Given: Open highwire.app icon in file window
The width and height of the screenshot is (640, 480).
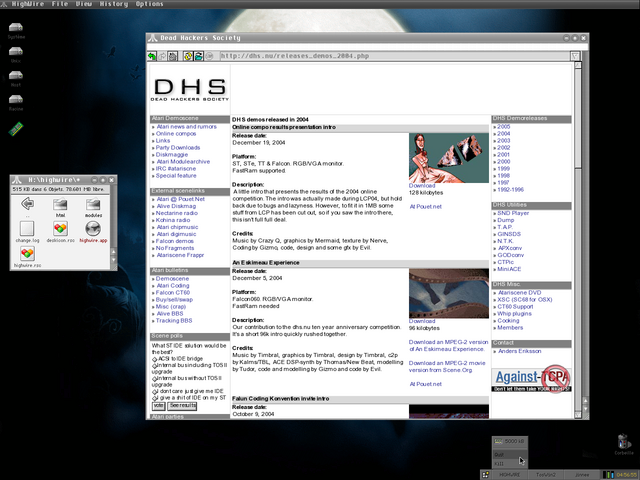Looking at the screenshot, I should (x=93, y=232).
